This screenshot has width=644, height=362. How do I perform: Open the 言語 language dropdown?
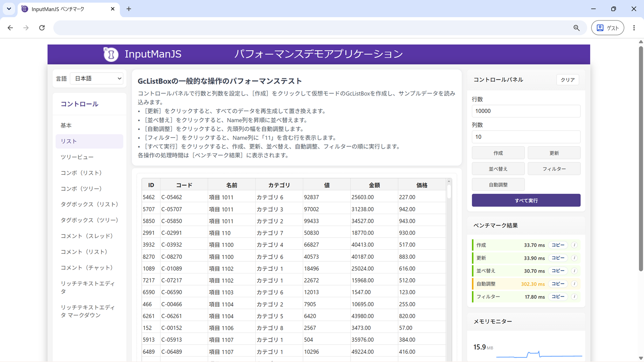coord(97,78)
